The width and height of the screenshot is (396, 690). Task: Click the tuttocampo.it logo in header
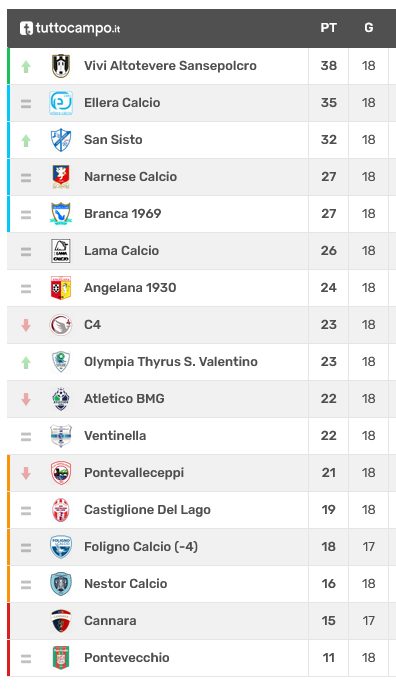(70, 28)
